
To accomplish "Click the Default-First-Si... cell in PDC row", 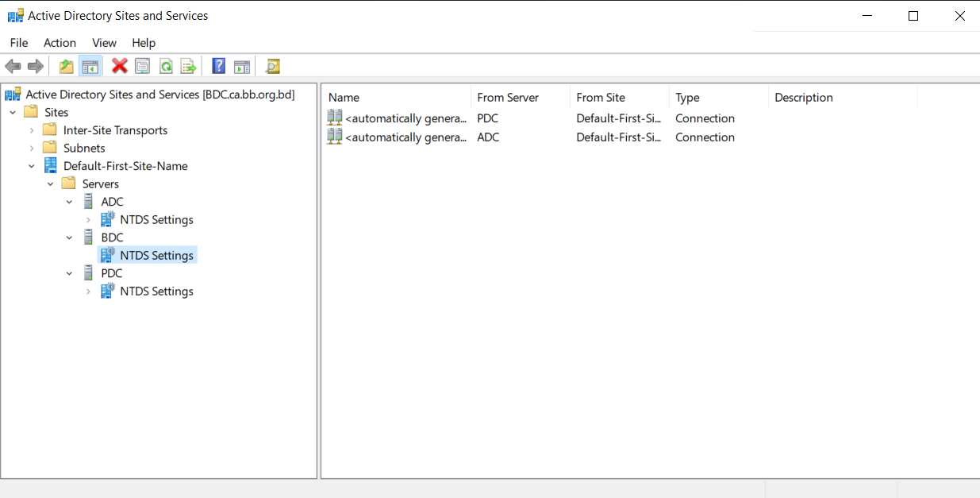I will 619,118.
